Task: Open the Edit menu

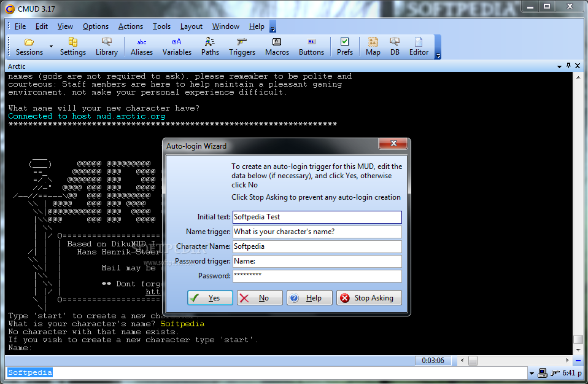Action: click(42, 26)
